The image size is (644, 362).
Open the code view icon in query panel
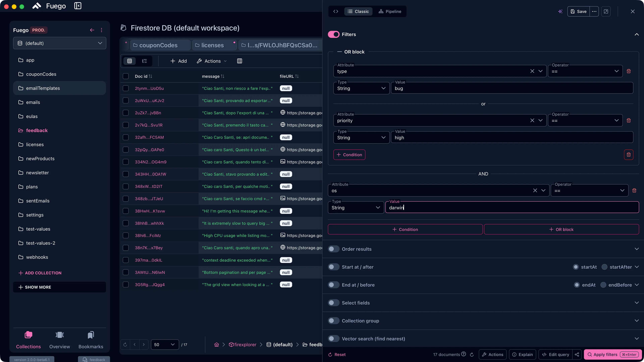tap(336, 12)
